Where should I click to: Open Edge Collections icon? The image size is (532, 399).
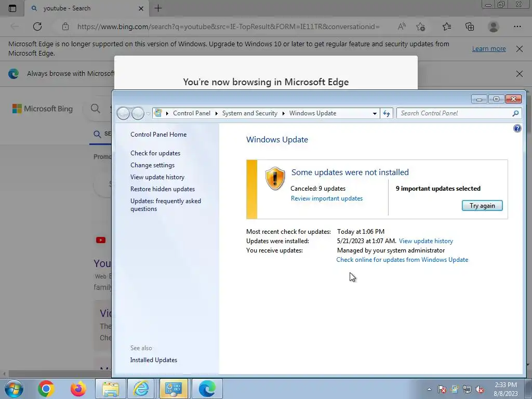(x=470, y=26)
